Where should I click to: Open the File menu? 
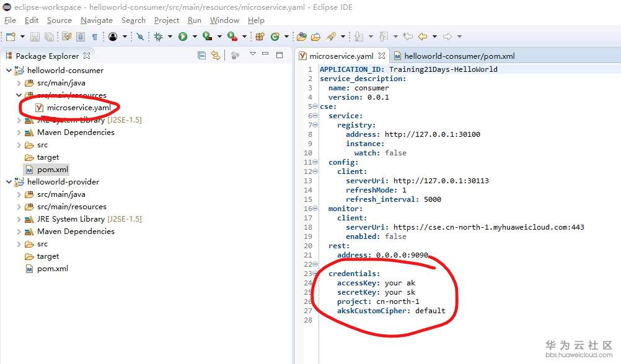10,20
